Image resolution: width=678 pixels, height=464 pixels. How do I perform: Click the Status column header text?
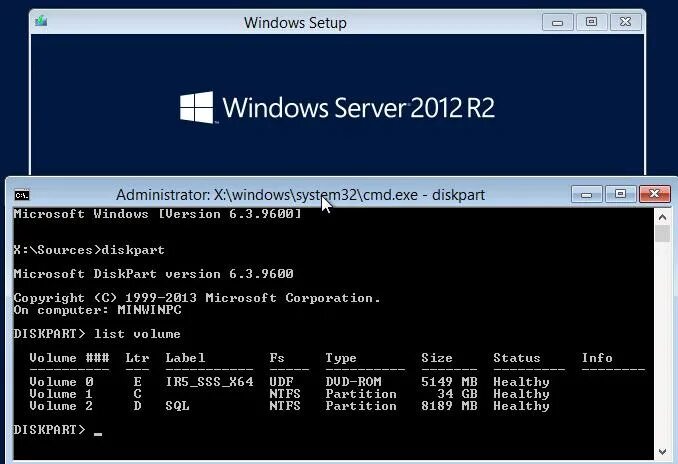coord(517,358)
